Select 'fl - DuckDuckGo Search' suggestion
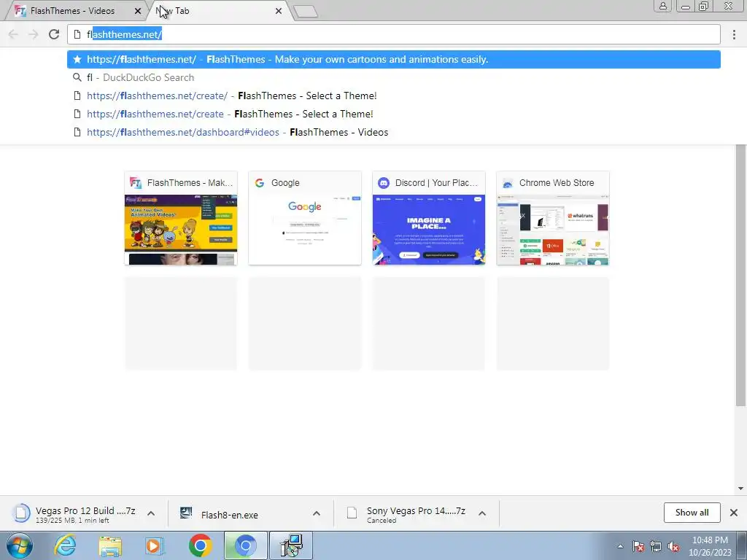747x560 pixels. tap(393, 77)
